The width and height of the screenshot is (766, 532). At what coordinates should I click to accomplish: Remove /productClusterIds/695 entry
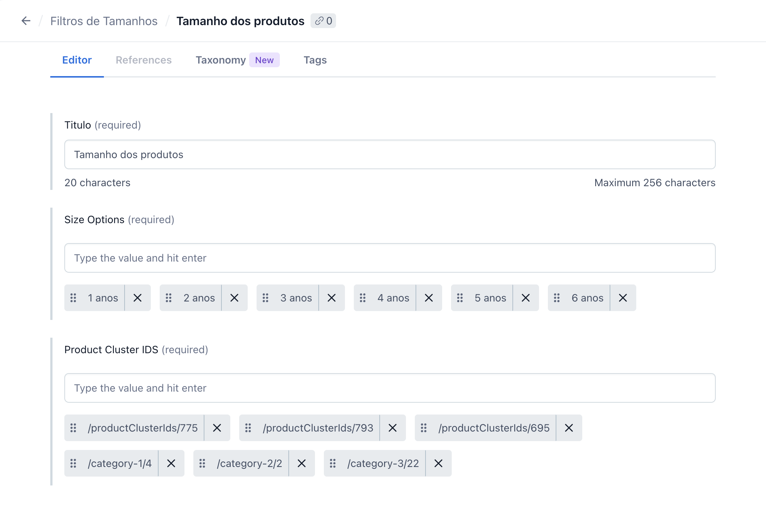569,428
